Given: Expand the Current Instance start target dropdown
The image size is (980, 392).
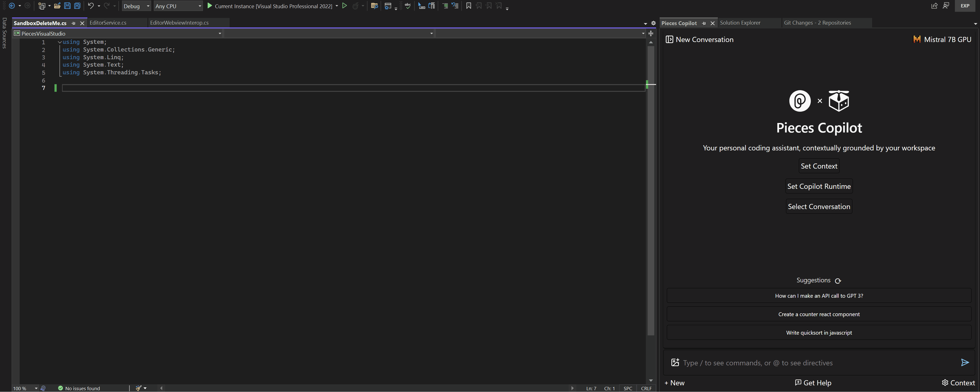Looking at the screenshot, I should (x=337, y=6).
